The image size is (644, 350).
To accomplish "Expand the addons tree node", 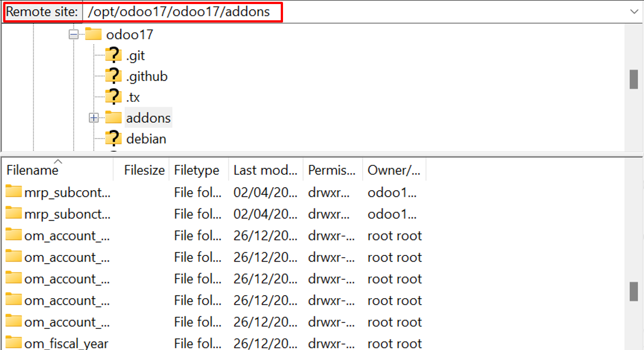I will (x=93, y=118).
